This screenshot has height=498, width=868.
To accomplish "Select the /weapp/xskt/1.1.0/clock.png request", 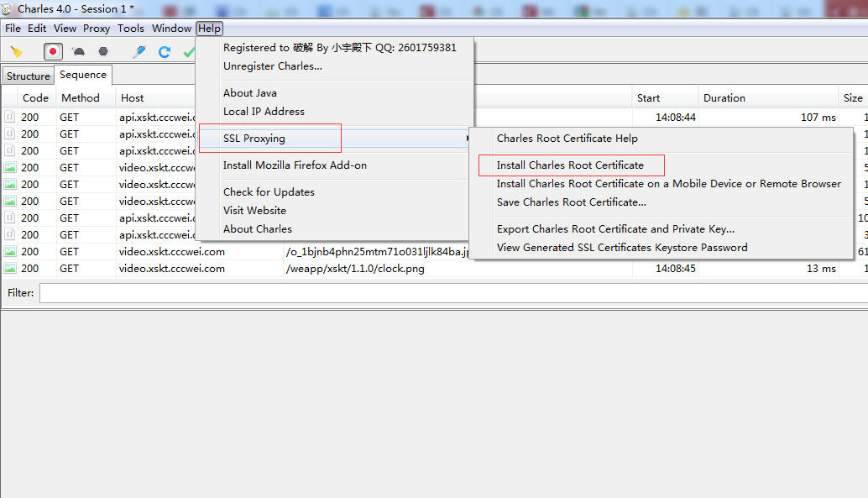I will (355, 269).
